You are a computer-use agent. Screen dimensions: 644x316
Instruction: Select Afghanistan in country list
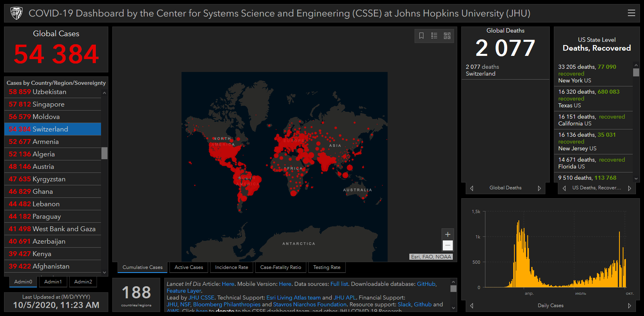53,266
